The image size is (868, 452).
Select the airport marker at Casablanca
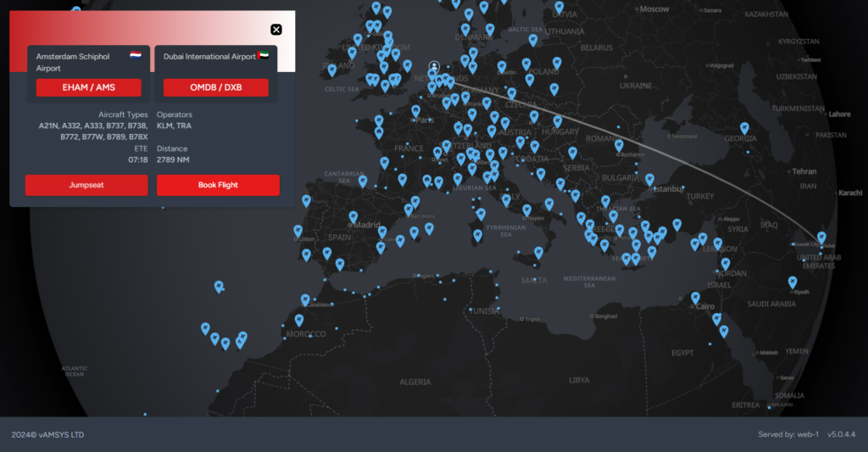(x=305, y=299)
